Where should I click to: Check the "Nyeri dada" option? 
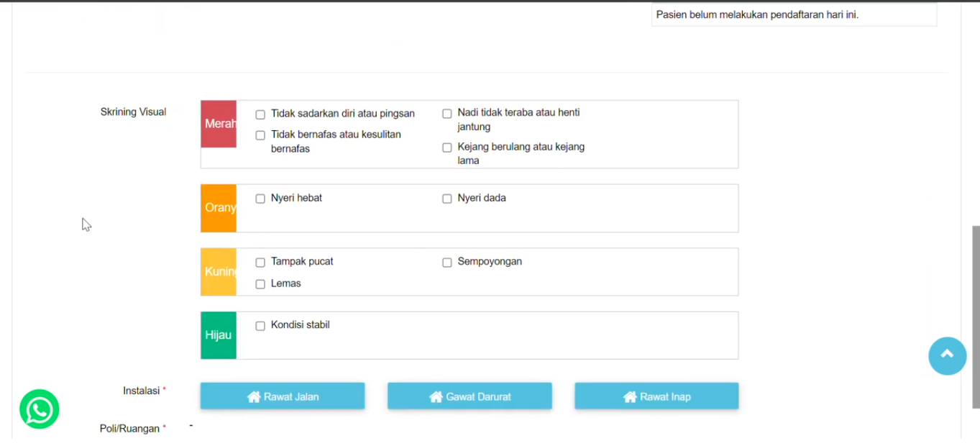tap(447, 199)
